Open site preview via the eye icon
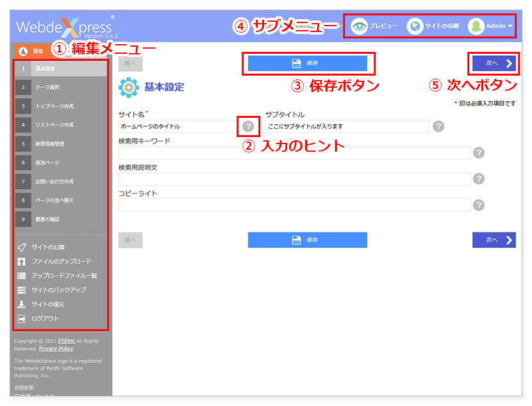This screenshot has width=532, height=406. (359, 26)
